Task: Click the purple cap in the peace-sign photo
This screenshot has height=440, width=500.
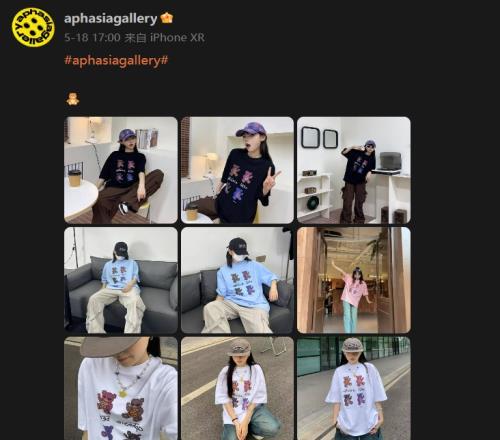Action: tap(251, 129)
